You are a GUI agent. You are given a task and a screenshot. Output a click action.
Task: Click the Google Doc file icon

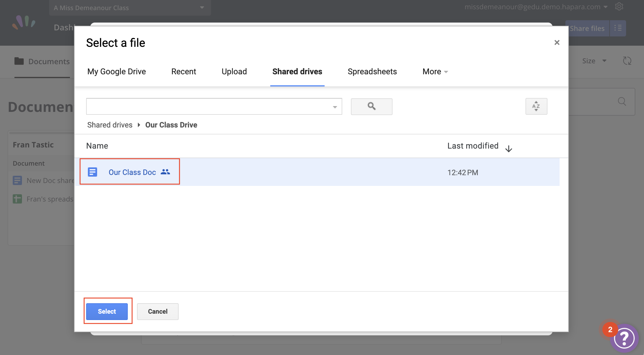(92, 172)
